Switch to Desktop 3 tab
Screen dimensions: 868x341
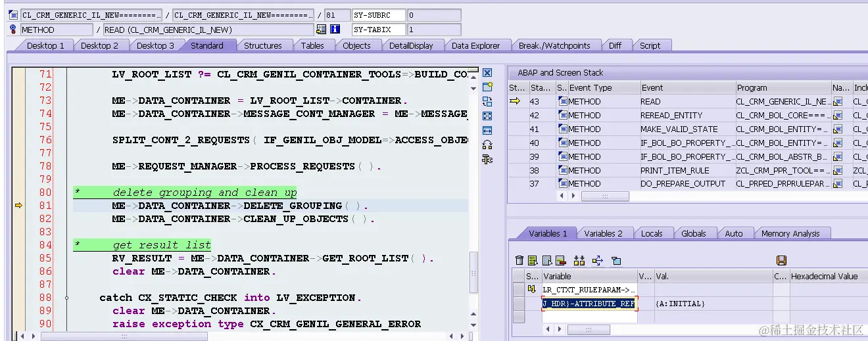[155, 45]
